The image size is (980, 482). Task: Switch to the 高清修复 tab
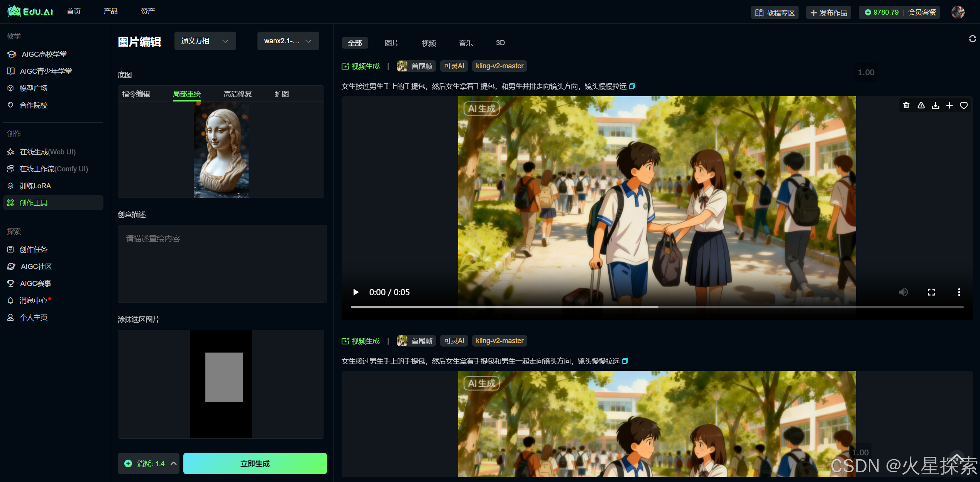[x=238, y=94]
